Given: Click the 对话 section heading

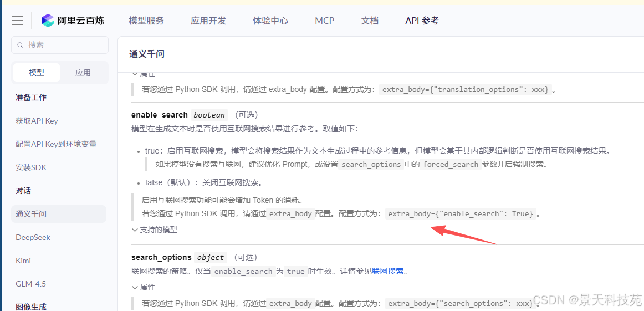Looking at the screenshot, I should (x=23, y=191).
